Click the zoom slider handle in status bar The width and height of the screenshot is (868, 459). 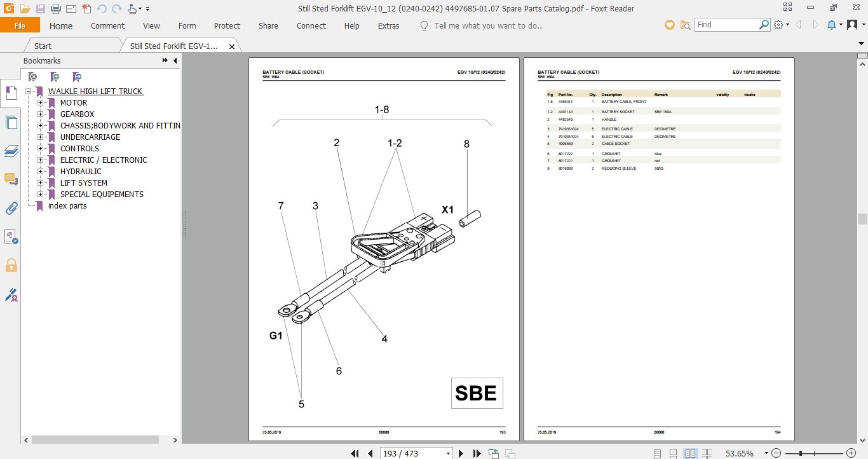801,453
